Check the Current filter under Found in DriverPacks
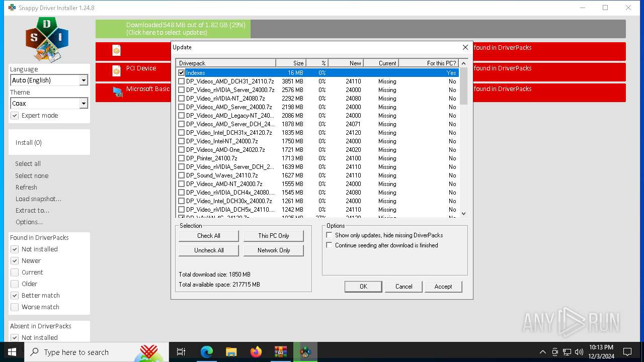 (x=15, y=273)
